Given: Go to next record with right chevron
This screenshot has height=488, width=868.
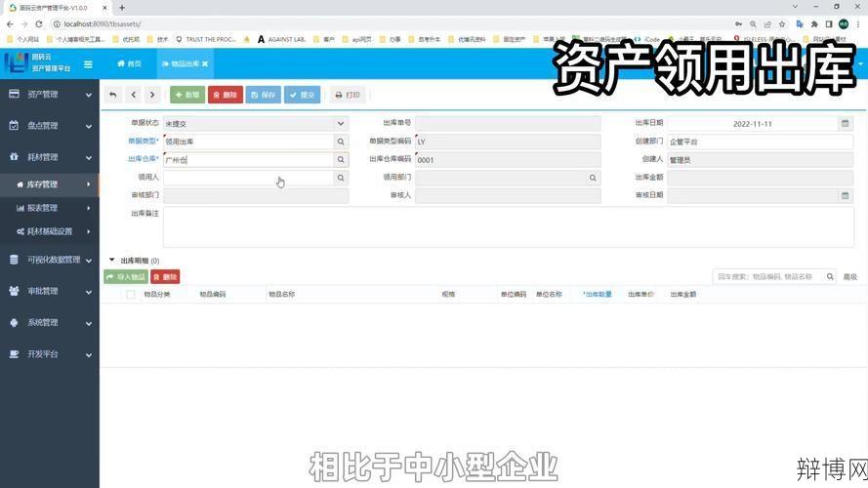Looking at the screenshot, I should pos(152,96).
